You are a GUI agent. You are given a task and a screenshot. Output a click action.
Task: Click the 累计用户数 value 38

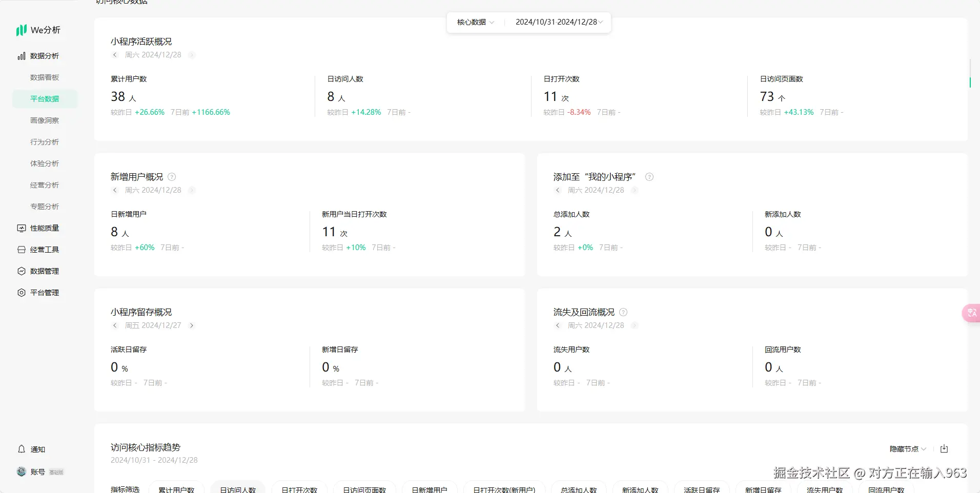tap(118, 96)
